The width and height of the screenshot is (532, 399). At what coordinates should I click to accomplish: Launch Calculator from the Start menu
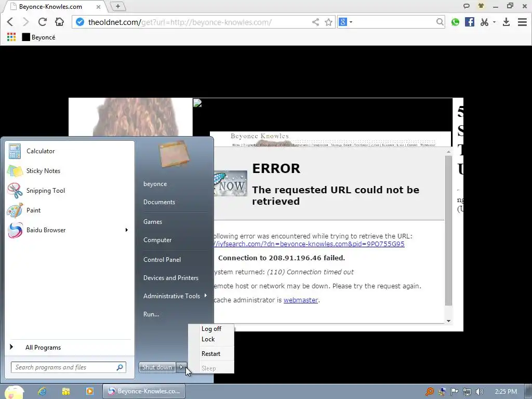[70, 151]
